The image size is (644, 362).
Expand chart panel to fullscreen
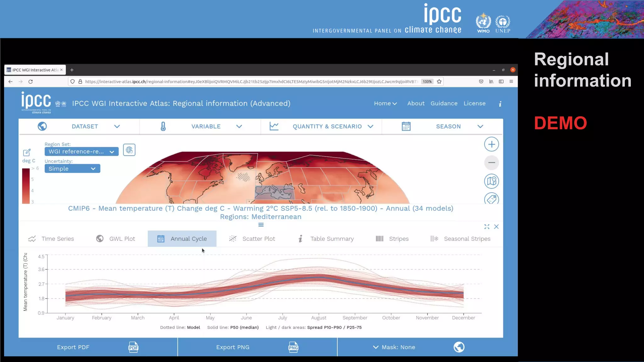pyautogui.click(x=487, y=227)
